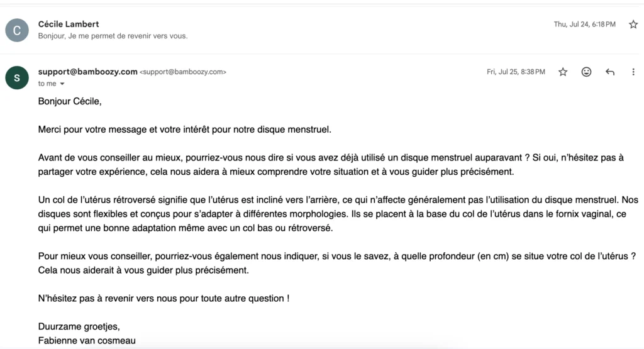Star the support@bamboozy.com message
This screenshot has height=349, width=644.
563,72
